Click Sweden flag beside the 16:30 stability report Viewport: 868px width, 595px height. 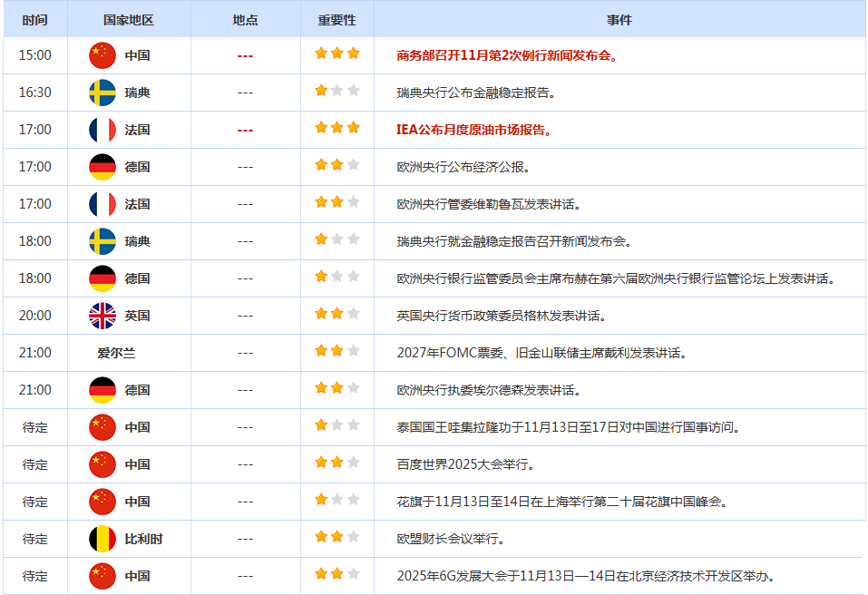click(102, 93)
